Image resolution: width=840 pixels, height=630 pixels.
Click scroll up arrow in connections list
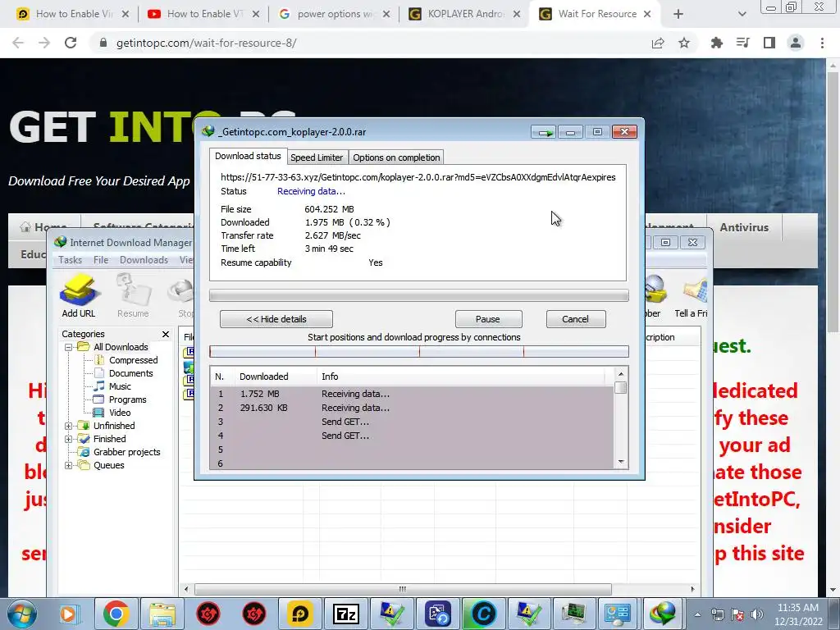click(621, 374)
